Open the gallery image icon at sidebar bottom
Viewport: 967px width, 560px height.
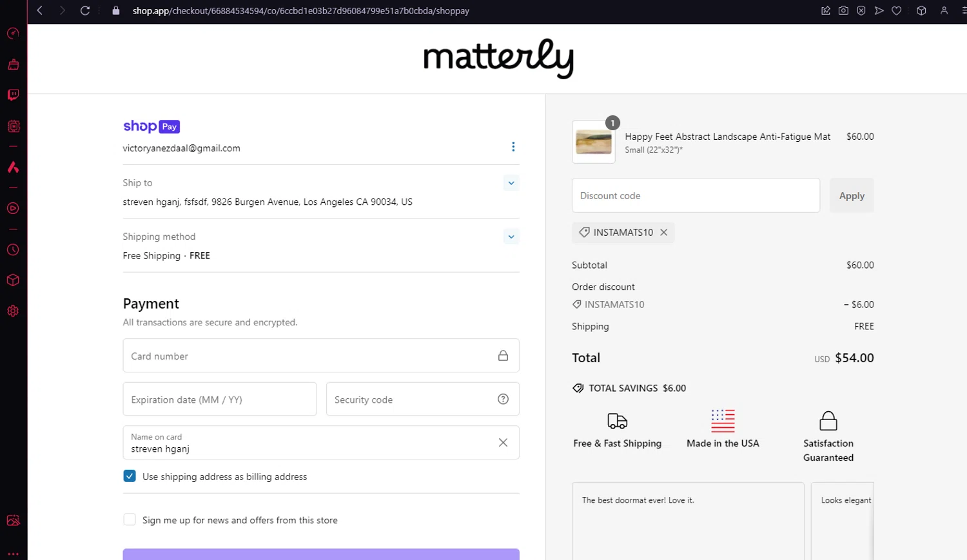pyautogui.click(x=13, y=520)
